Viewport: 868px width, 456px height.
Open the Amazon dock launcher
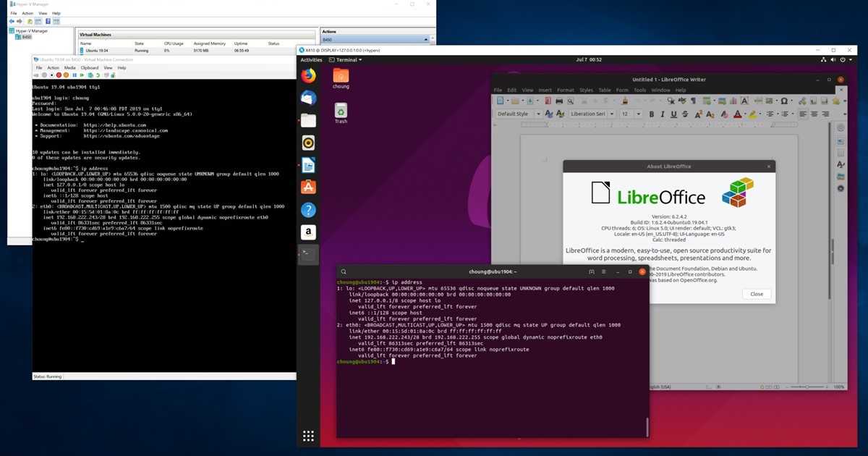tap(308, 232)
